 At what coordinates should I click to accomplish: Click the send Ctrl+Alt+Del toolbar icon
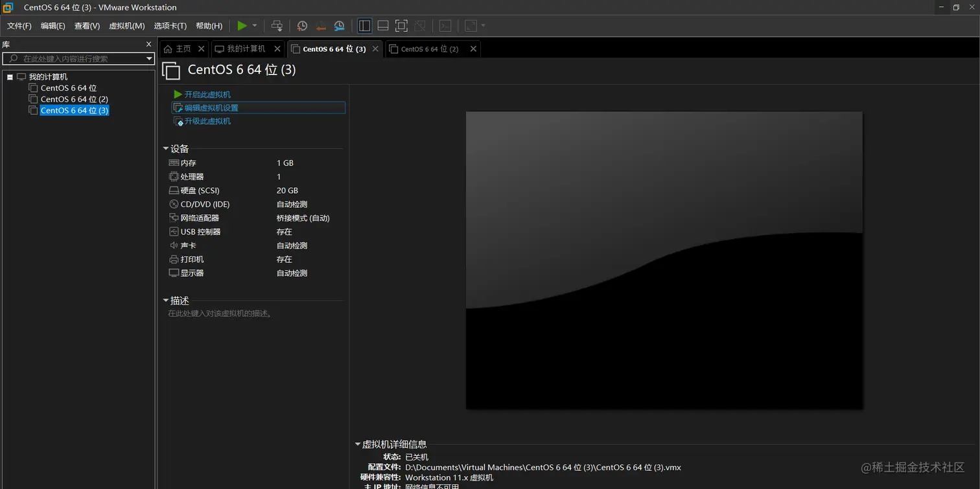pyautogui.click(x=277, y=26)
